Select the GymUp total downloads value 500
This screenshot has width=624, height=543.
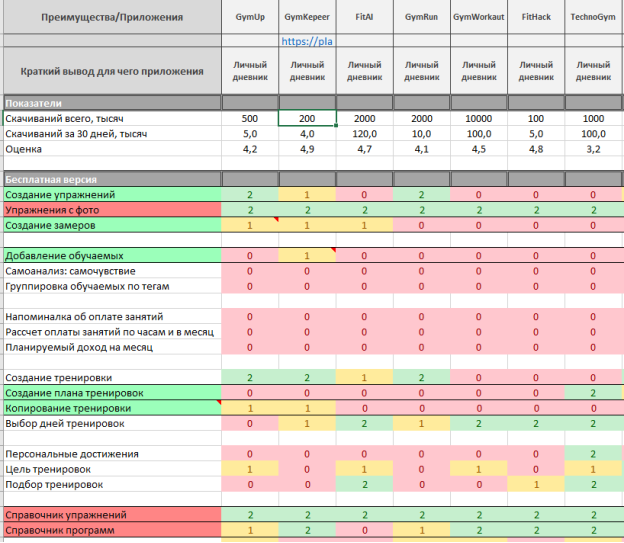coord(250,119)
